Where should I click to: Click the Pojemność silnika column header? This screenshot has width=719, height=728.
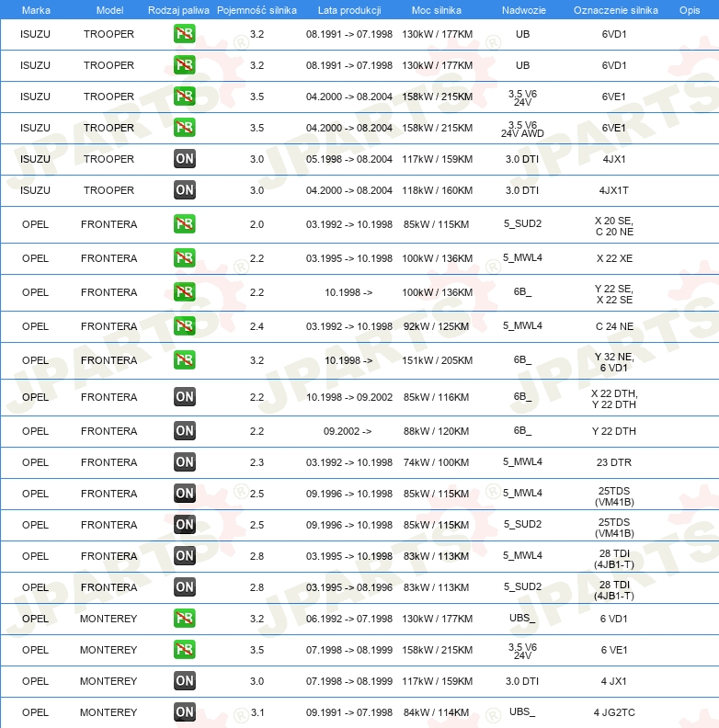257,10
